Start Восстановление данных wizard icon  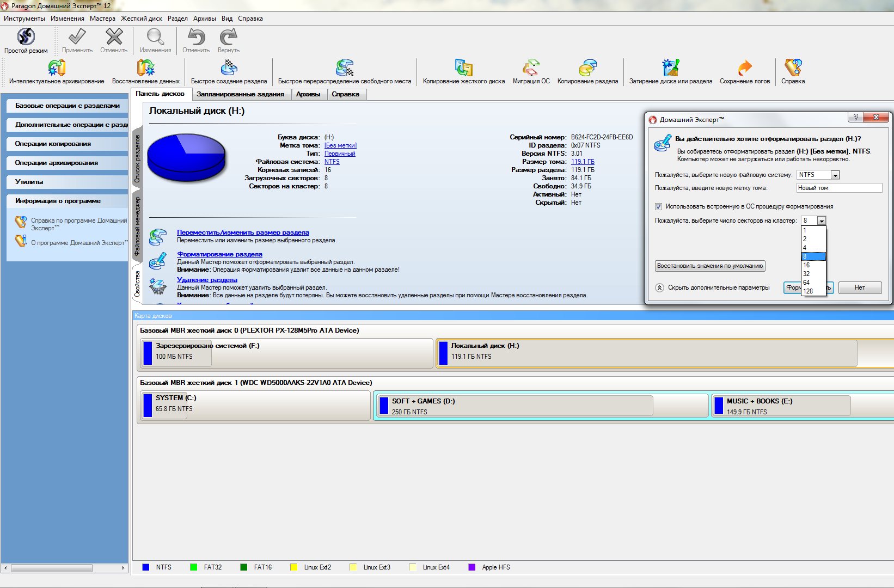pyautogui.click(x=145, y=68)
